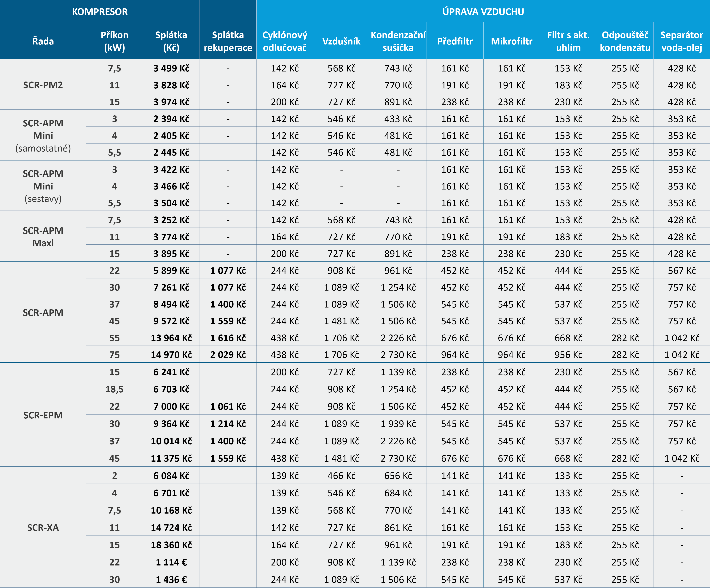
Task: Click the SCR-EPM series cell
Action: (x=43, y=415)
